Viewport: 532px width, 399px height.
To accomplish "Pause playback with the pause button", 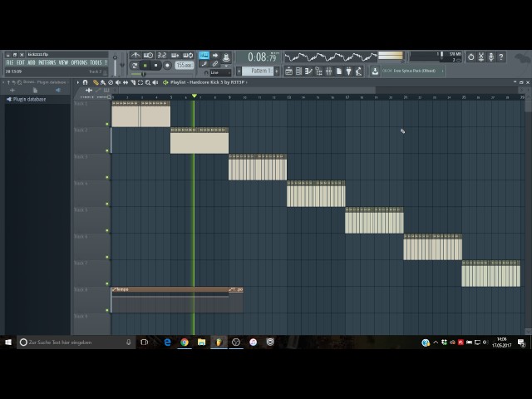I will (x=145, y=66).
